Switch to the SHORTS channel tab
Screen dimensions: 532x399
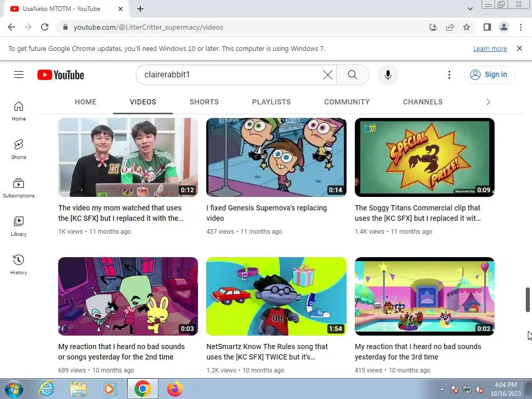pos(204,102)
